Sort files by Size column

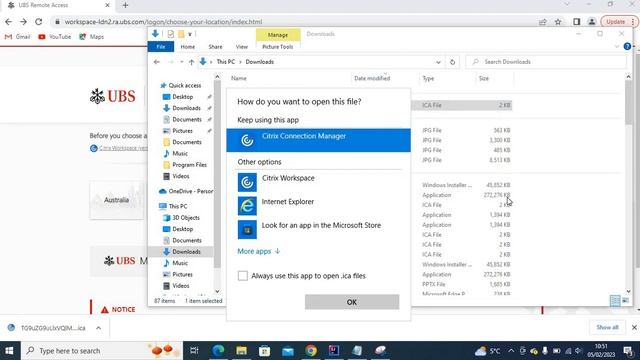[x=484, y=78]
